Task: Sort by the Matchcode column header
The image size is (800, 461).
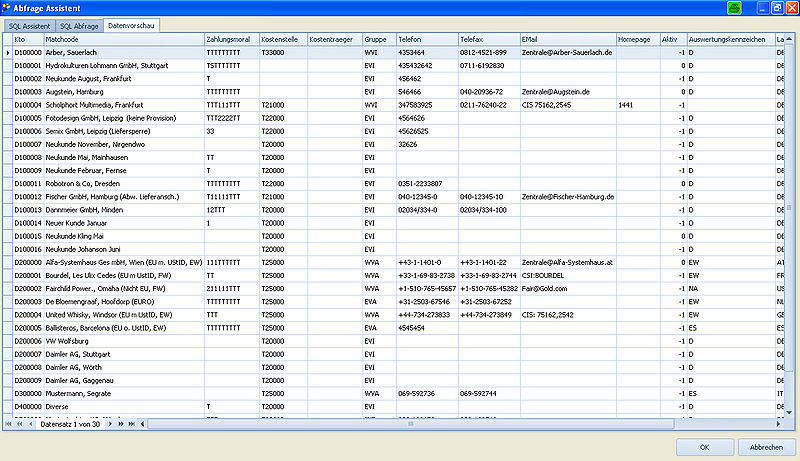Action: [124, 39]
